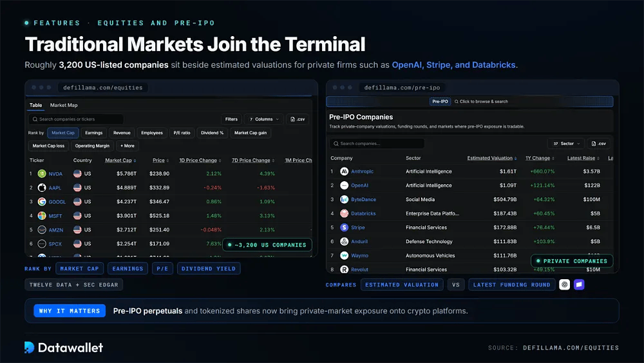Click the Anduril logo icon
The image size is (644, 363).
pos(344,241)
